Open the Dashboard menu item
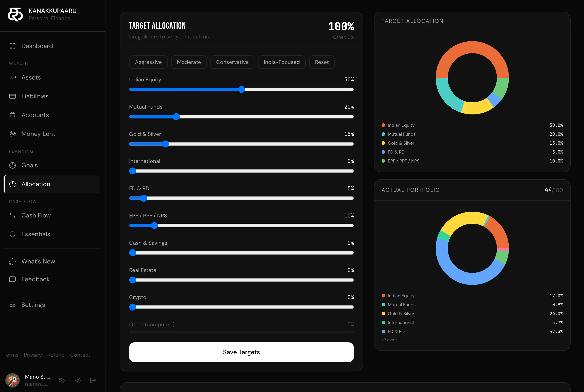The image size is (584, 392). 52,46
